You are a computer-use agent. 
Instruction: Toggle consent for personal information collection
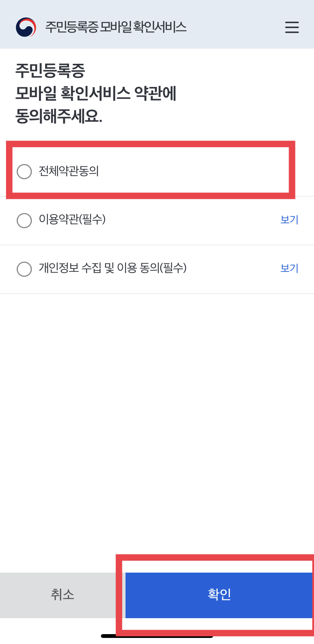pos(24,269)
